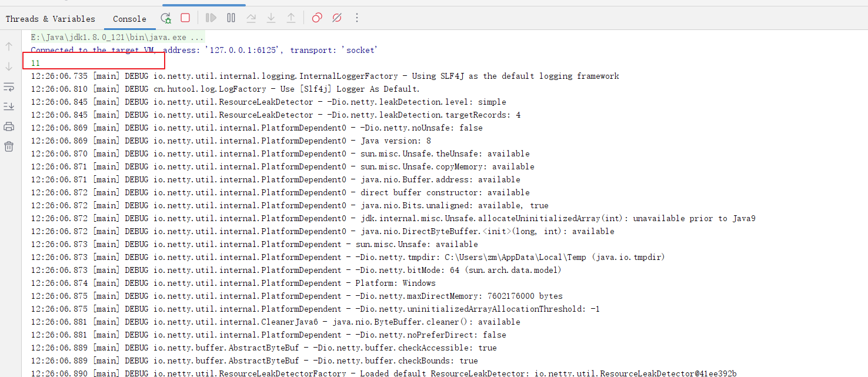The width and height of the screenshot is (868, 377).
Task: Pause the program execution
Action: pyautogui.click(x=231, y=18)
